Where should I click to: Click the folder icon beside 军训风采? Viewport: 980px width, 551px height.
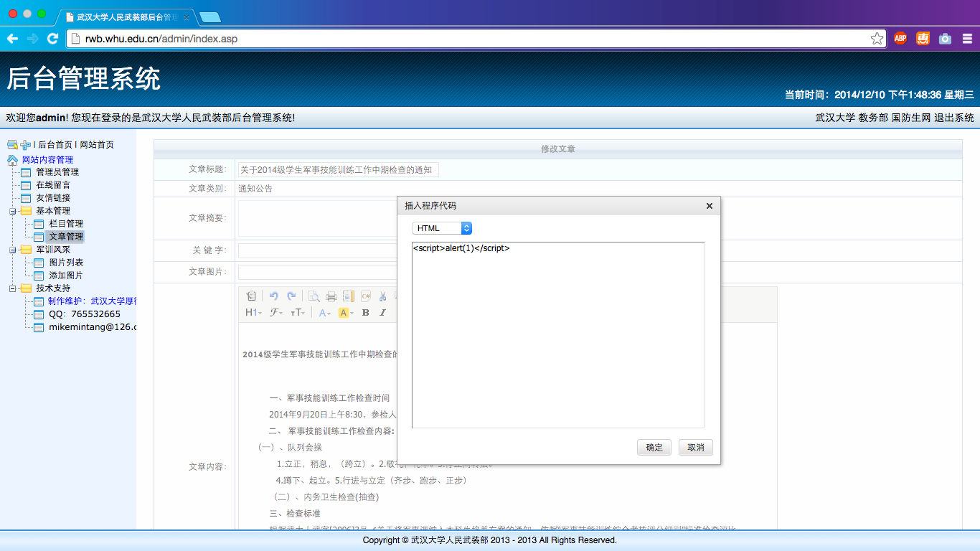[x=26, y=250]
